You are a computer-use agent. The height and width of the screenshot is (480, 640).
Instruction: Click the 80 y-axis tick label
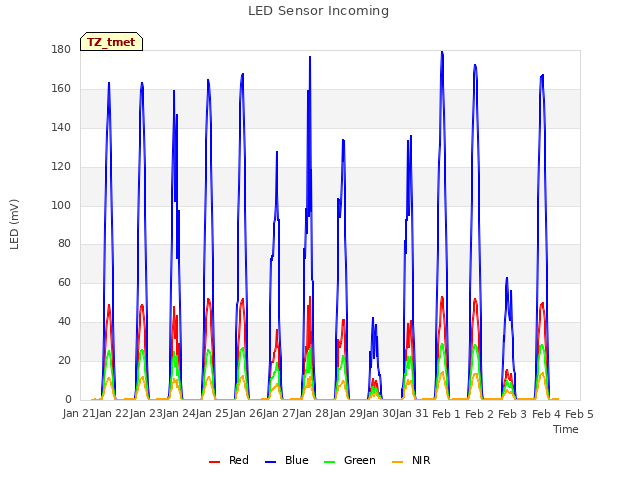pos(64,244)
